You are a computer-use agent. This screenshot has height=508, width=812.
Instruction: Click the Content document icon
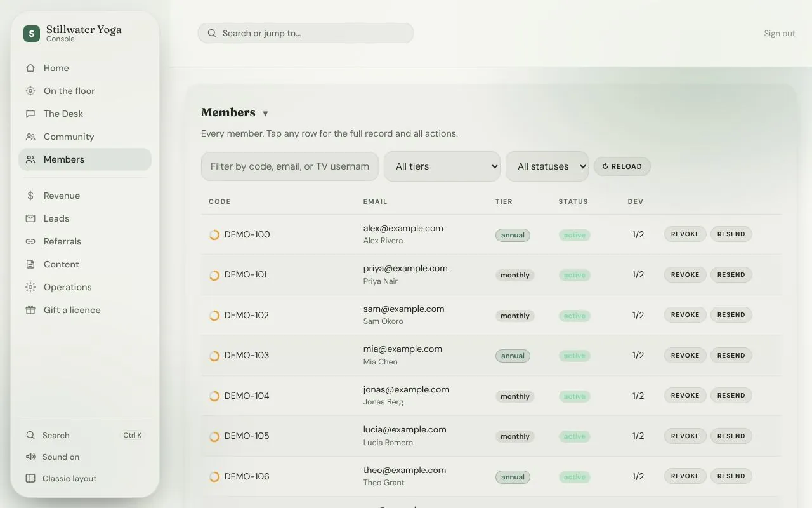30,264
